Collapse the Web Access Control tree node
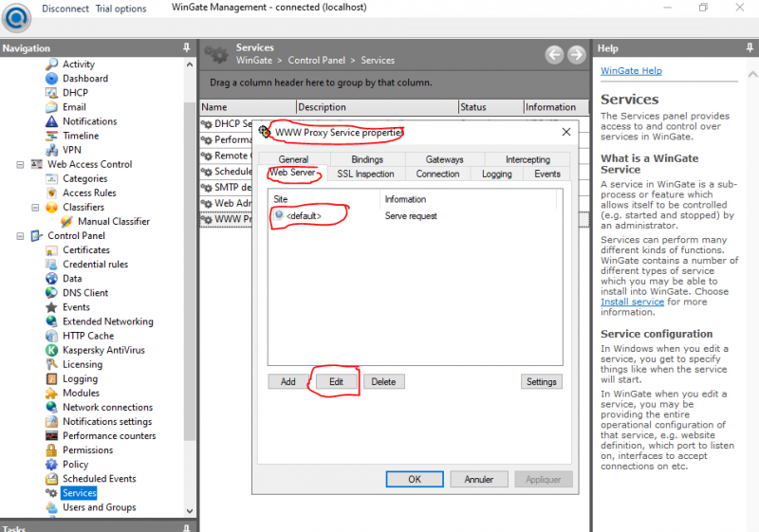This screenshot has height=532, width=759. (x=21, y=164)
